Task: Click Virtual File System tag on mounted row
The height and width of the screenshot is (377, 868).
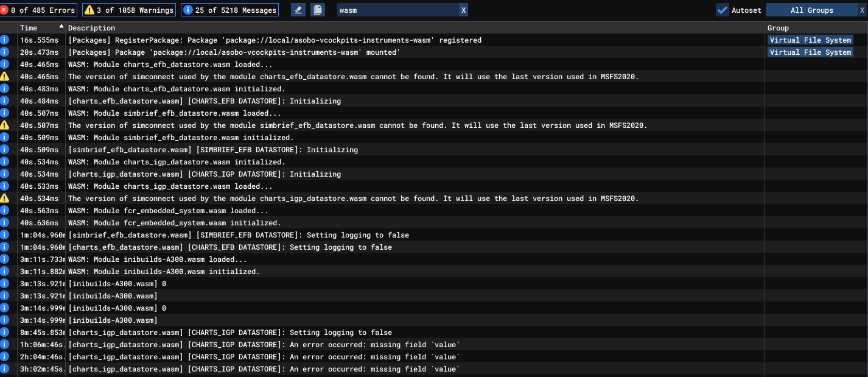Action: [x=810, y=52]
